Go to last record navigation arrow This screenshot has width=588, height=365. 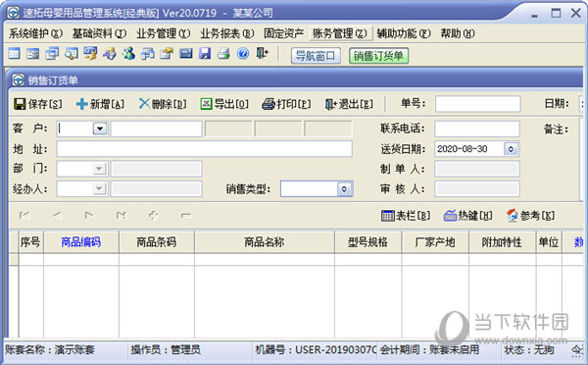click(x=122, y=216)
